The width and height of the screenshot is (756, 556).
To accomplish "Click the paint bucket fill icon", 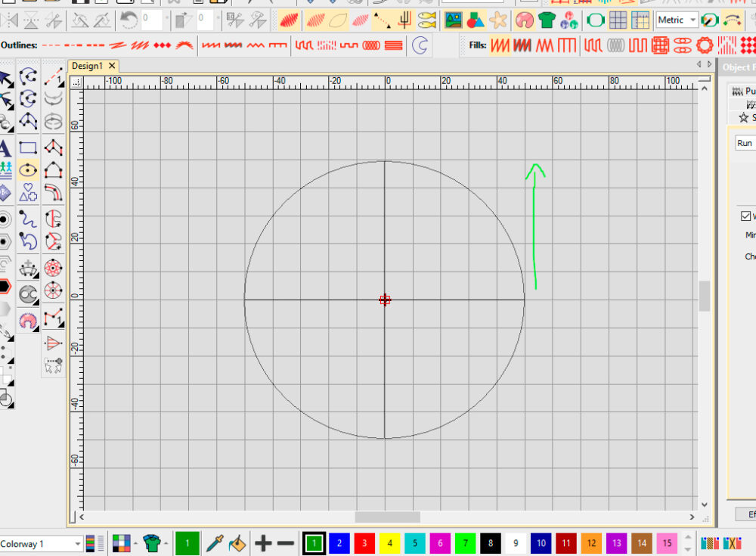I will pyautogui.click(x=237, y=542).
